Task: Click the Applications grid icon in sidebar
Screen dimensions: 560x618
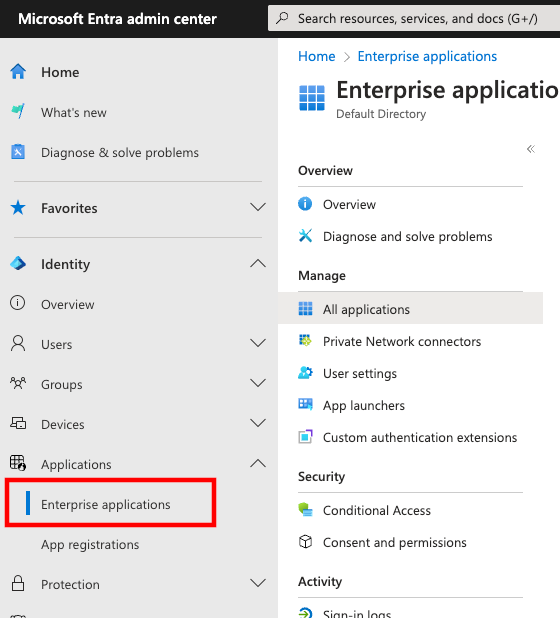Action: coord(18,464)
